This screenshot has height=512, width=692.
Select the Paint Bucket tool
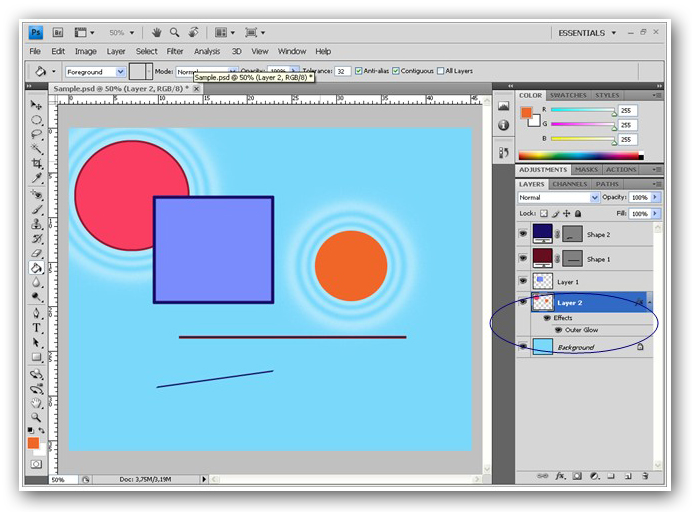(36, 268)
